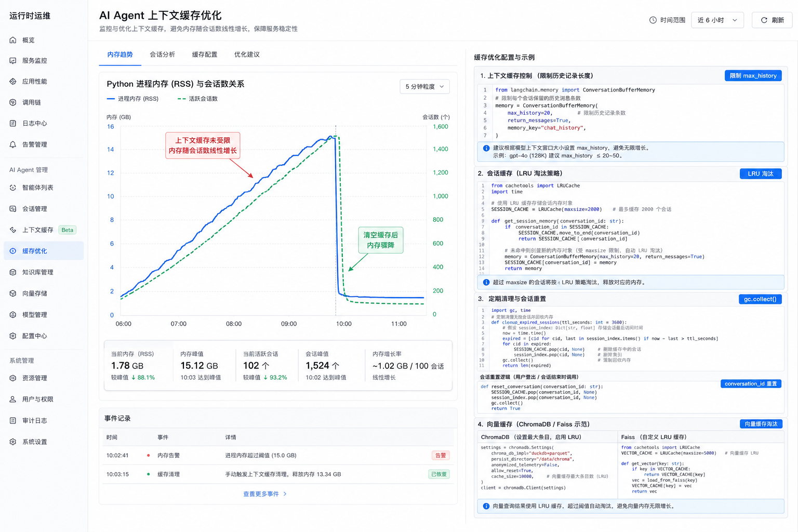Click Faiss (自定义 LRU 缓存) header
Image resolution: width=798 pixels, height=532 pixels.
click(654, 437)
